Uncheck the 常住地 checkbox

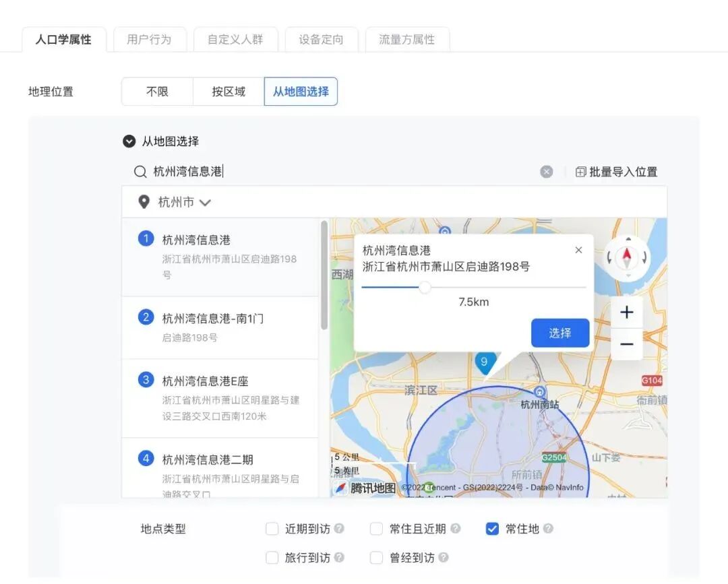click(x=492, y=529)
